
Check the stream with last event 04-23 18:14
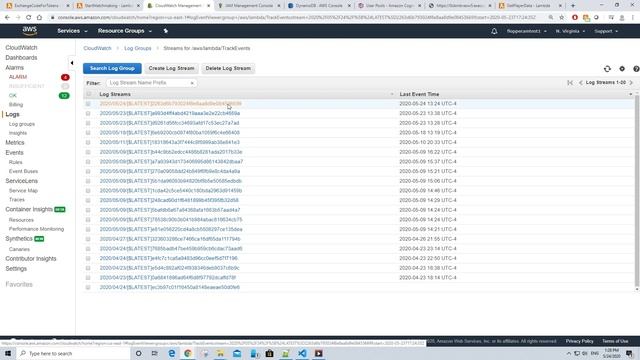point(88,278)
